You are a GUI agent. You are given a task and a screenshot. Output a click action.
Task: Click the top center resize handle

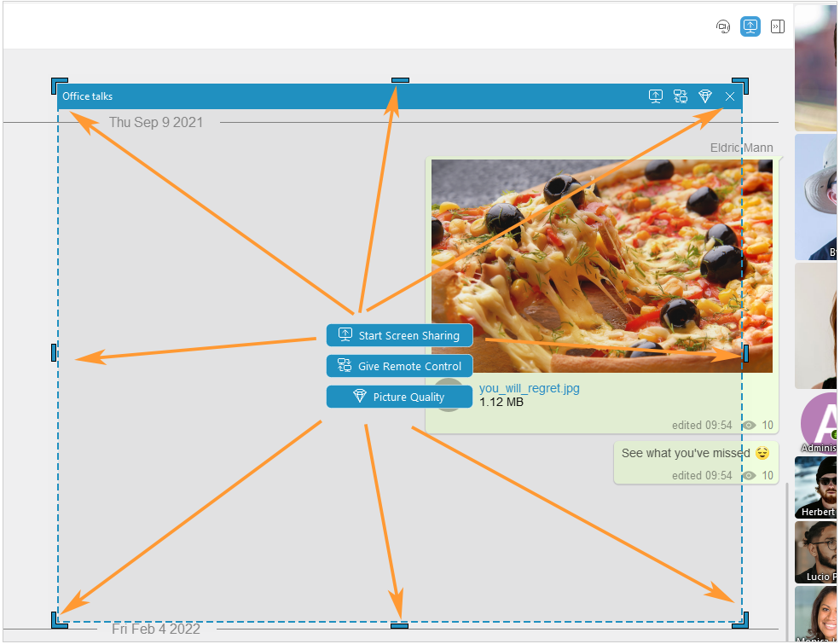[x=400, y=80]
